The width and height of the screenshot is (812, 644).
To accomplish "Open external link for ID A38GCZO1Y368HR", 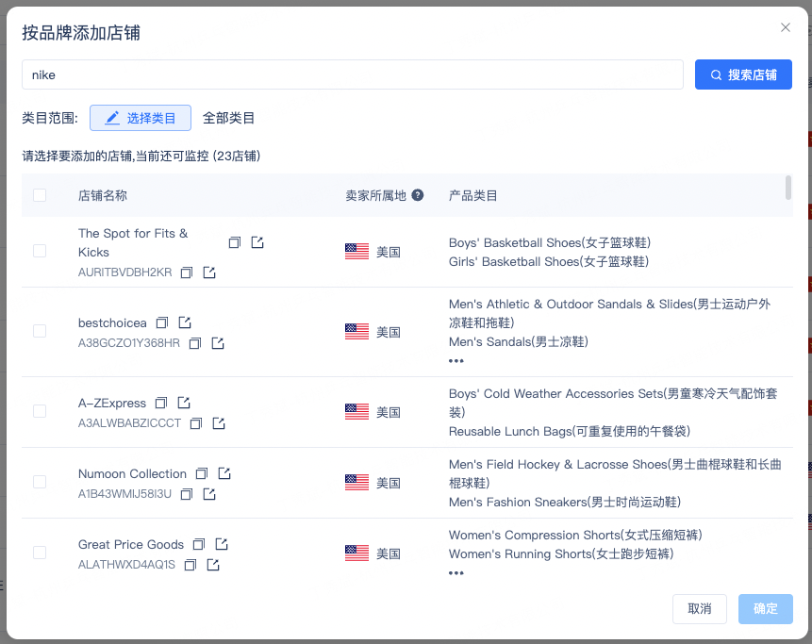I will (218, 343).
